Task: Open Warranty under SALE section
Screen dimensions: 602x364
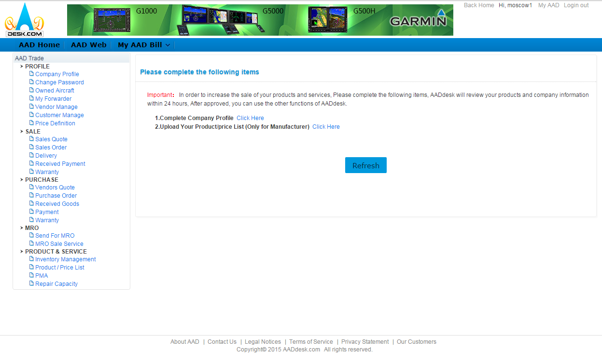Action: click(x=47, y=172)
